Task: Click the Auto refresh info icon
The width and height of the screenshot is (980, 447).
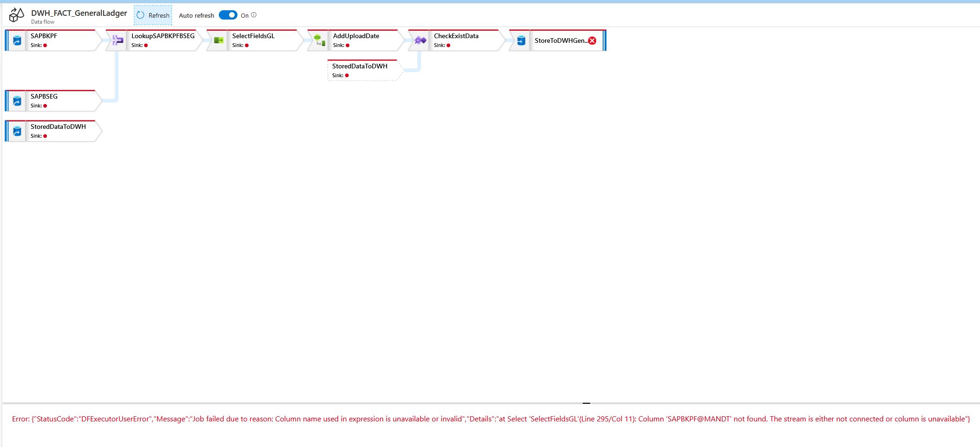Action: point(254,15)
